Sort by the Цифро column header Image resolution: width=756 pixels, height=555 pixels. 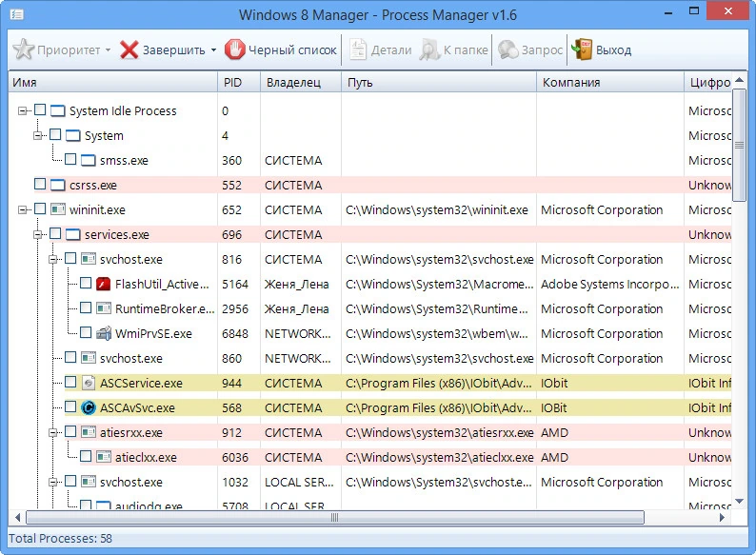coord(708,83)
